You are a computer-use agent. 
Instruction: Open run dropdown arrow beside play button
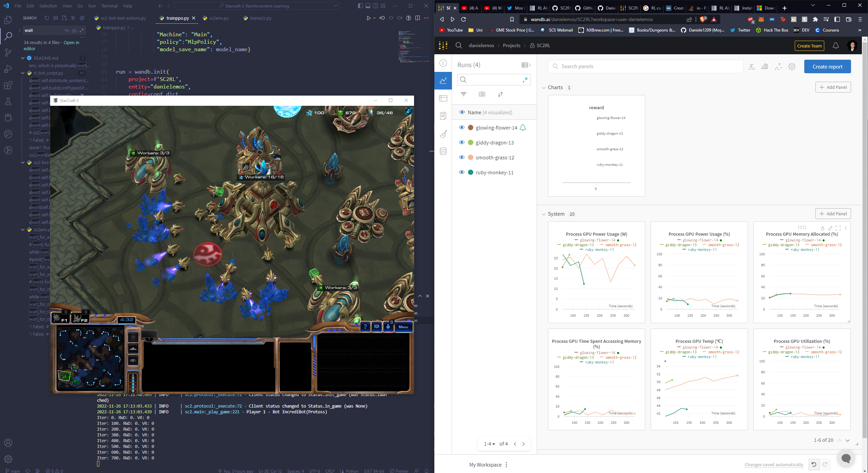click(x=374, y=18)
